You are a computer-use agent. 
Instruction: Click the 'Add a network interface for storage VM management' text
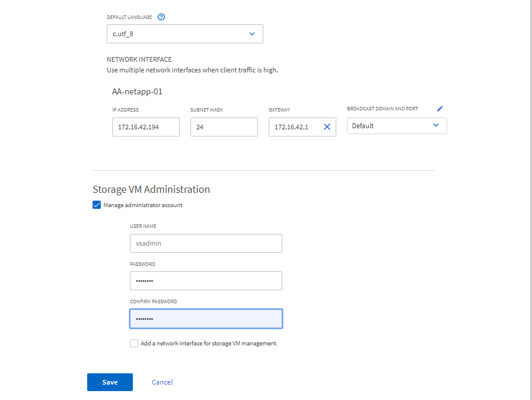coord(209,343)
